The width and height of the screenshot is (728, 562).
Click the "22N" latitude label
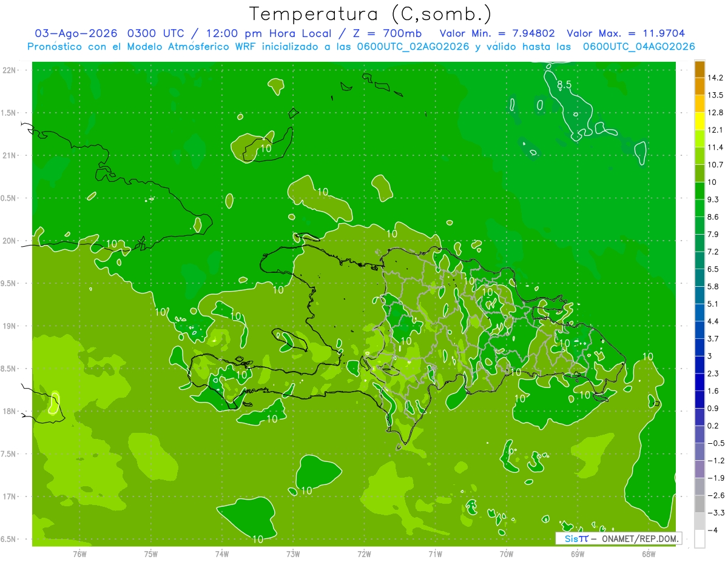[x=9, y=70]
